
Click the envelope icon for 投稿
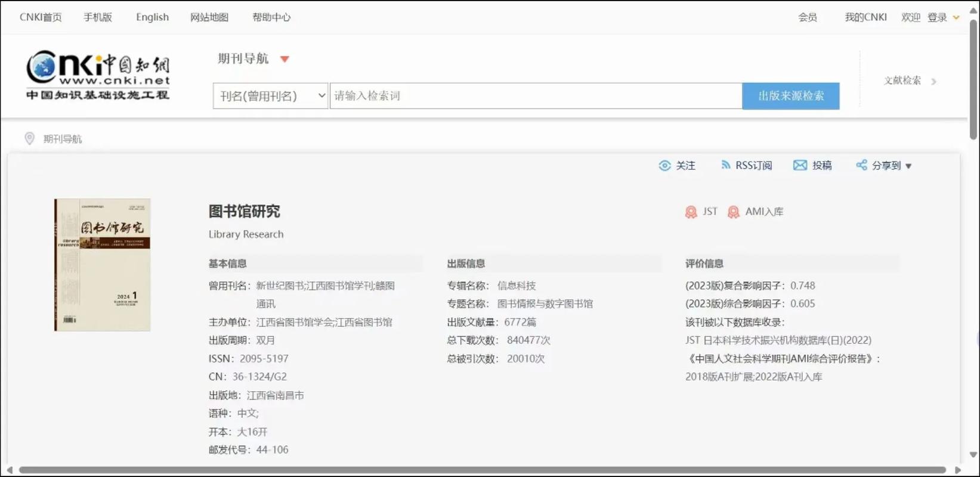pos(800,165)
